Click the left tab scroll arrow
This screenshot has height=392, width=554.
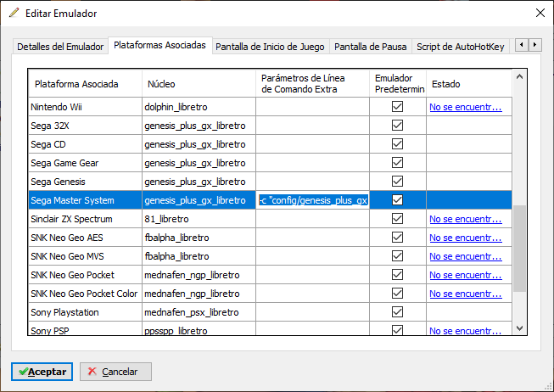522,45
